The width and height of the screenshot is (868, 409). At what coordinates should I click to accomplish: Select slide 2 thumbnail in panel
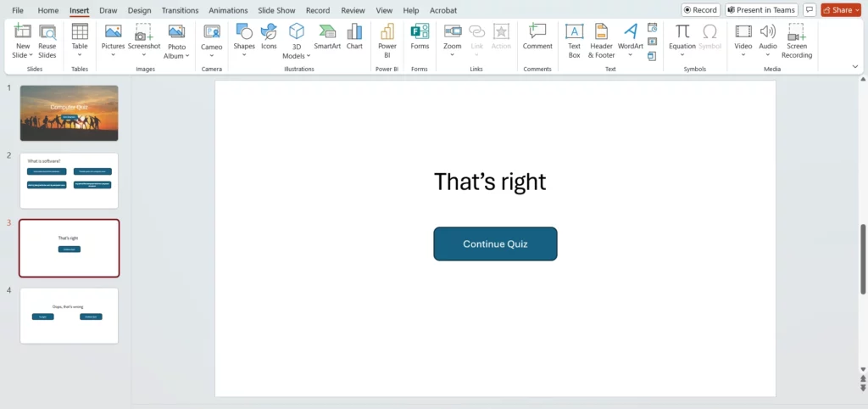(70, 180)
